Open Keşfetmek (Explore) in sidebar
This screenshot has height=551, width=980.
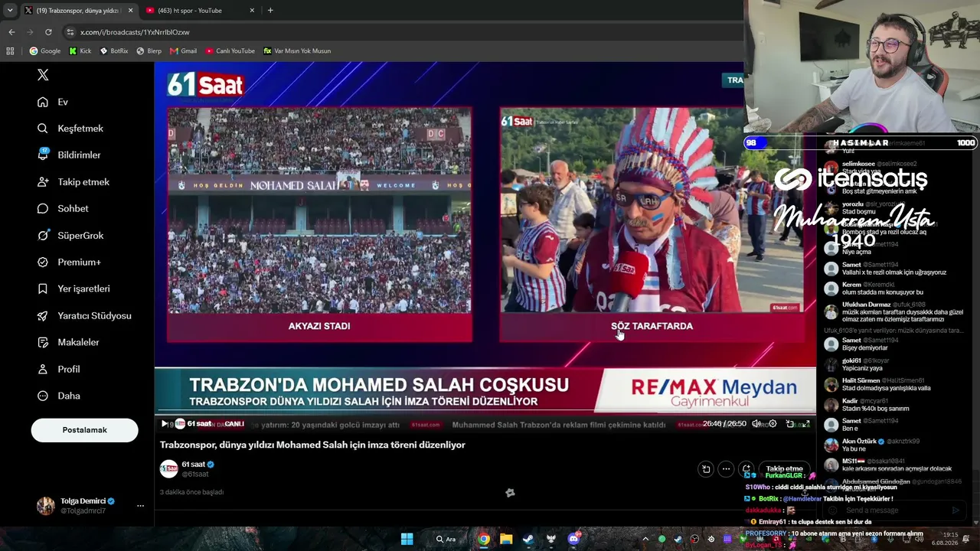[x=70, y=129]
